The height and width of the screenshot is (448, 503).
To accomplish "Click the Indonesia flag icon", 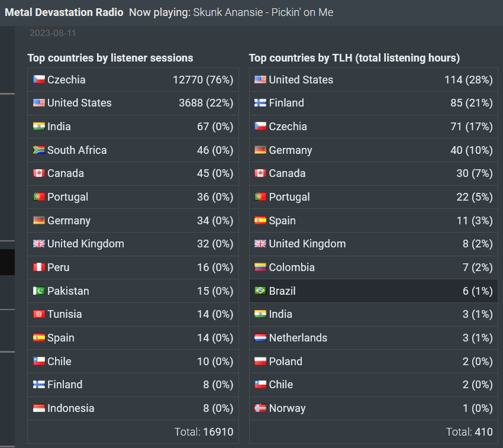I will coord(39,408).
